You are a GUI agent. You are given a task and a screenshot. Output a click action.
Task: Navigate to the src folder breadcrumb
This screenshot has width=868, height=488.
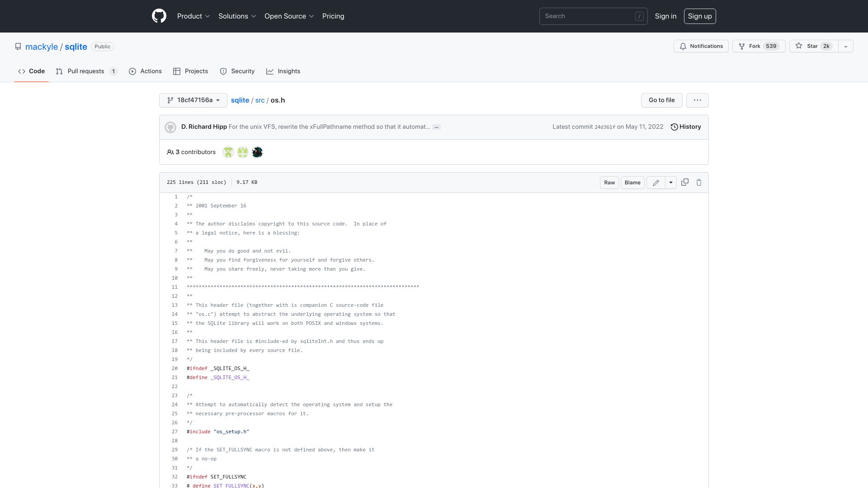pos(260,100)
